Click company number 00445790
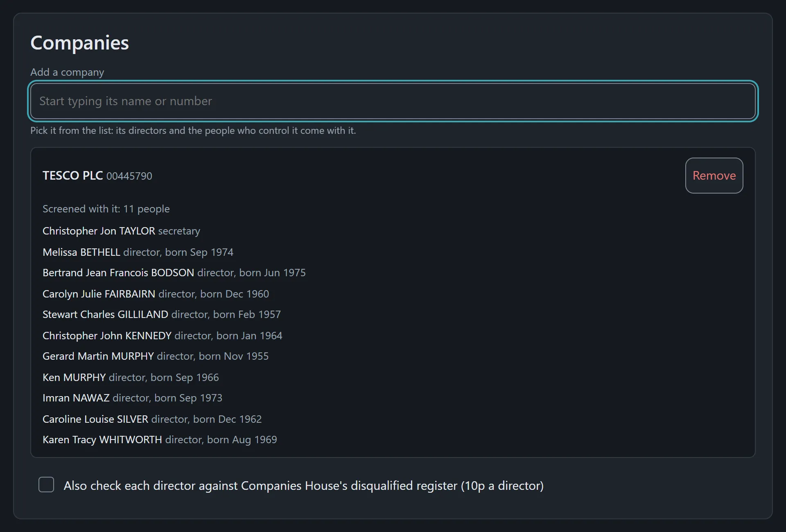This screenshot has width=786, height=532. click(129, 176)
